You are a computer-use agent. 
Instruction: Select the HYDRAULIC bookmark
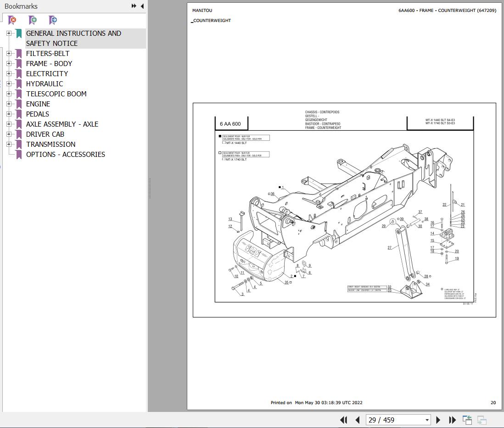45,84
